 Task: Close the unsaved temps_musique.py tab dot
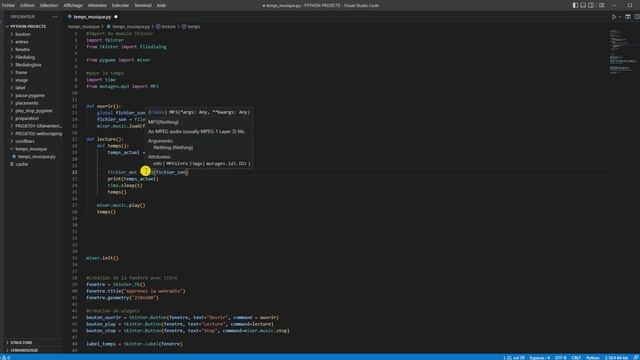tap(116, 17)
